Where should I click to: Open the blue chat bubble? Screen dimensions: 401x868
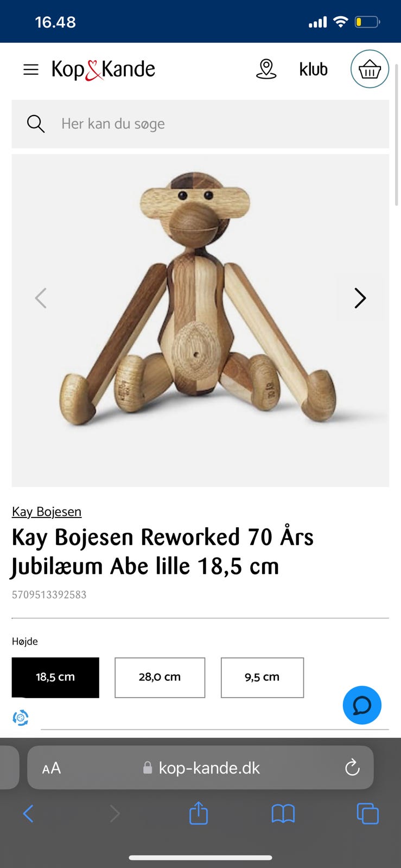point(362,705)
